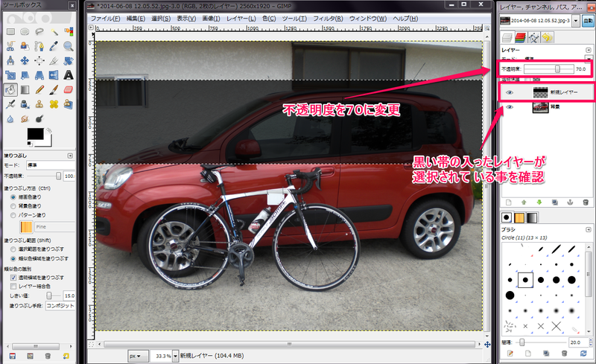The image size is (596, 364).
Task: Open the ファイル(F) menu
Action: click(105, 19)
